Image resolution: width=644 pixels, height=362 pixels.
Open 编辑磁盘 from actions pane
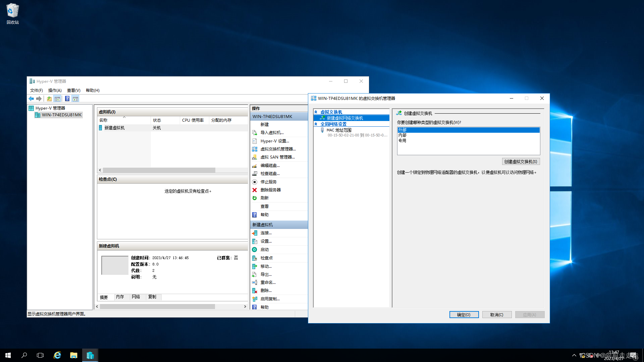point(270,166)
